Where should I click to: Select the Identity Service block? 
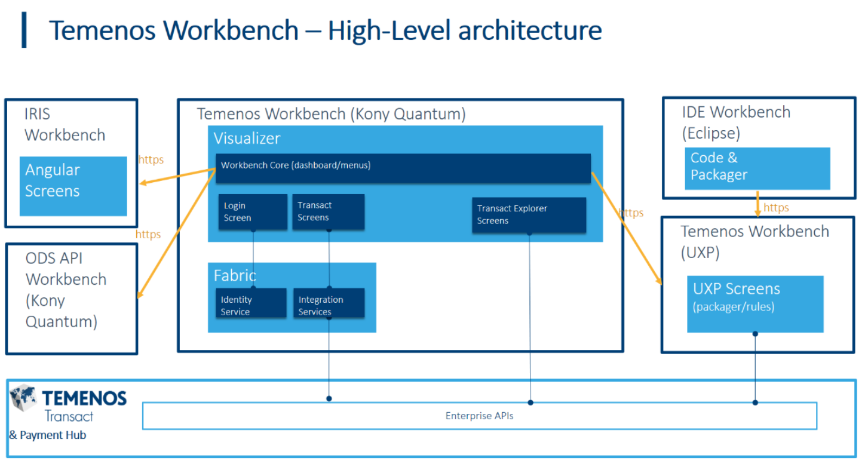coord(250,304)
